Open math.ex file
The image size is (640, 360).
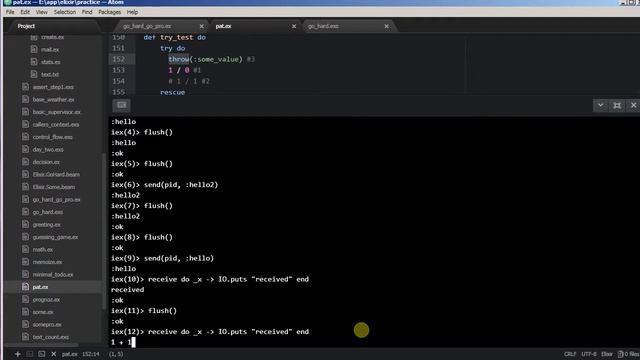pos(43,249)
